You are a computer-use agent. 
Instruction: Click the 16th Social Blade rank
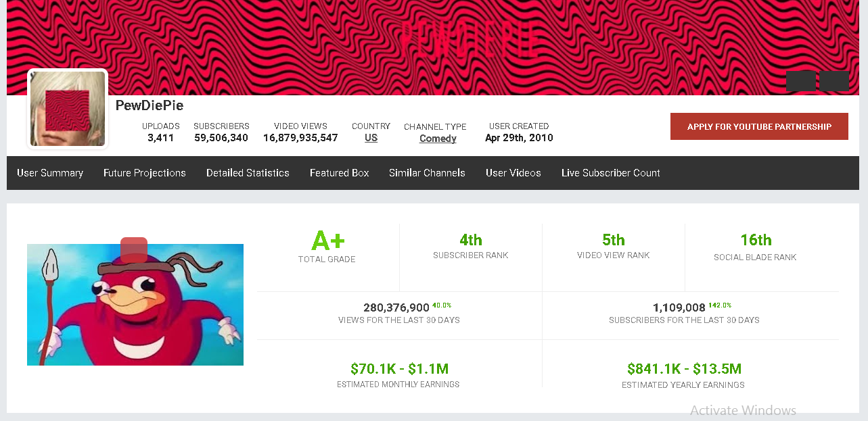pos(756,240)
